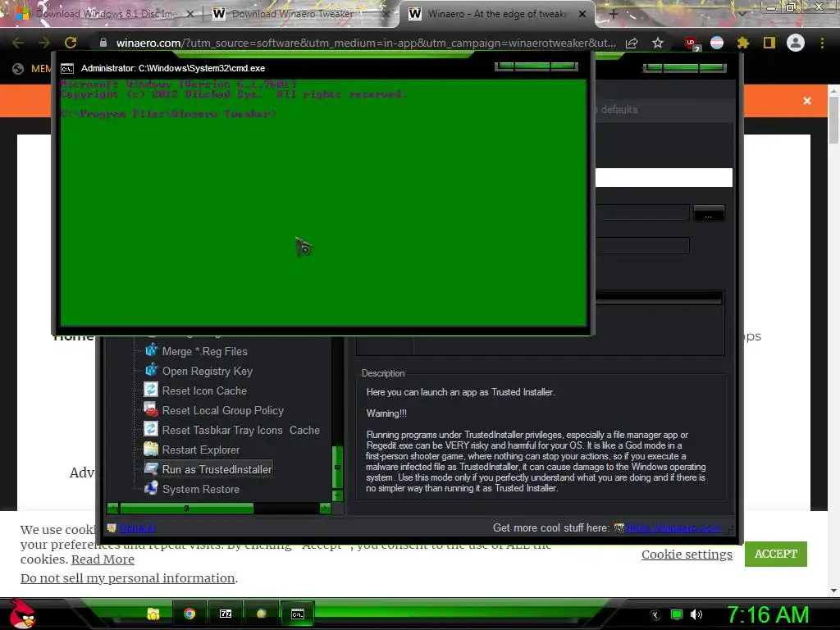Open the https://winaero.com link in status bar
The height and width of the screenshot is (630, 840).
coord(673,527)
